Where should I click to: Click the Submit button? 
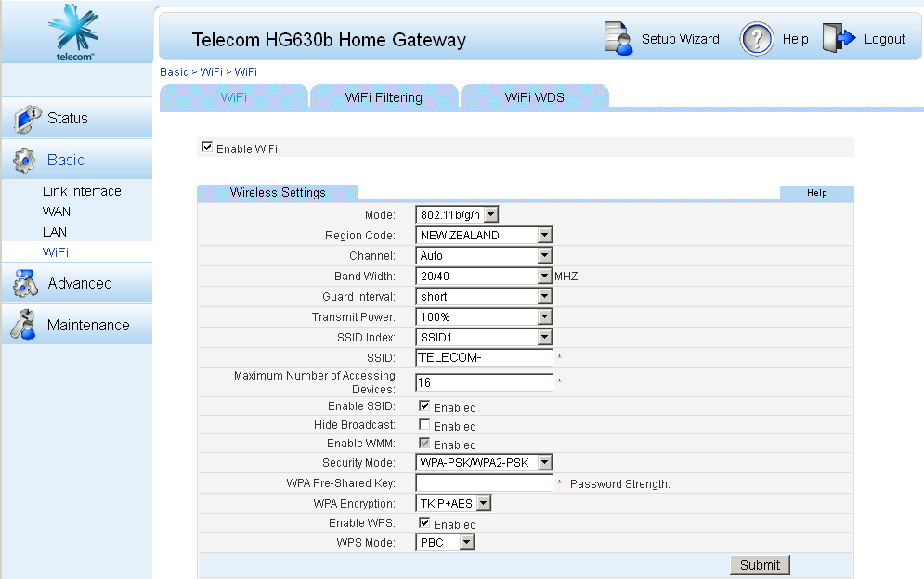pos(761,565)
